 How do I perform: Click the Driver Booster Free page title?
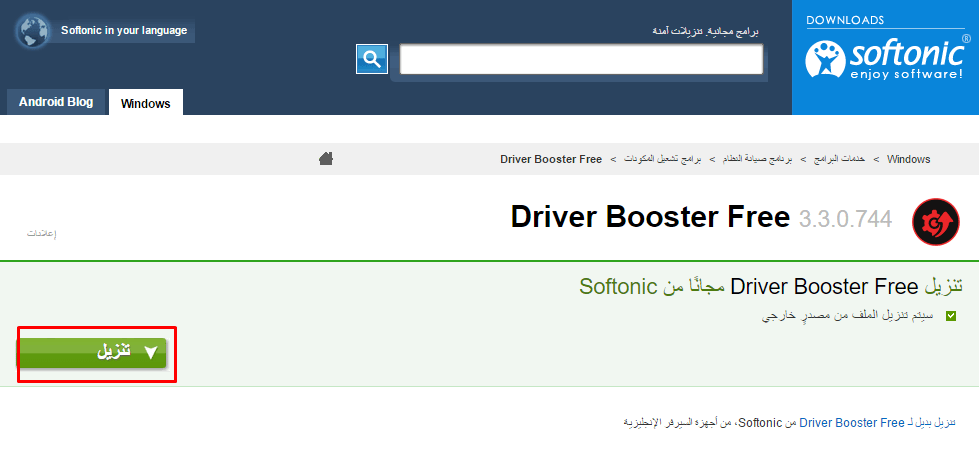651,217
